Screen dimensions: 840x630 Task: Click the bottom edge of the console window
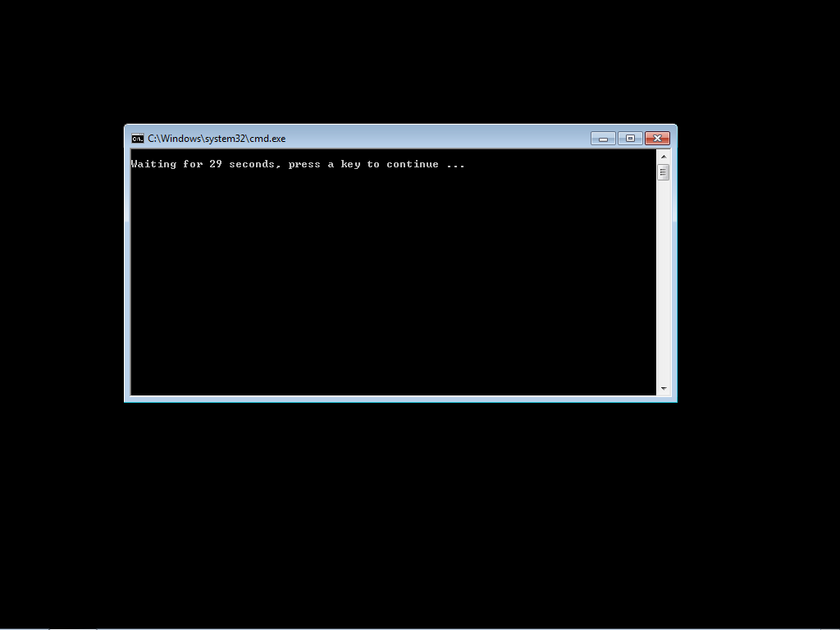click(400, 399)
